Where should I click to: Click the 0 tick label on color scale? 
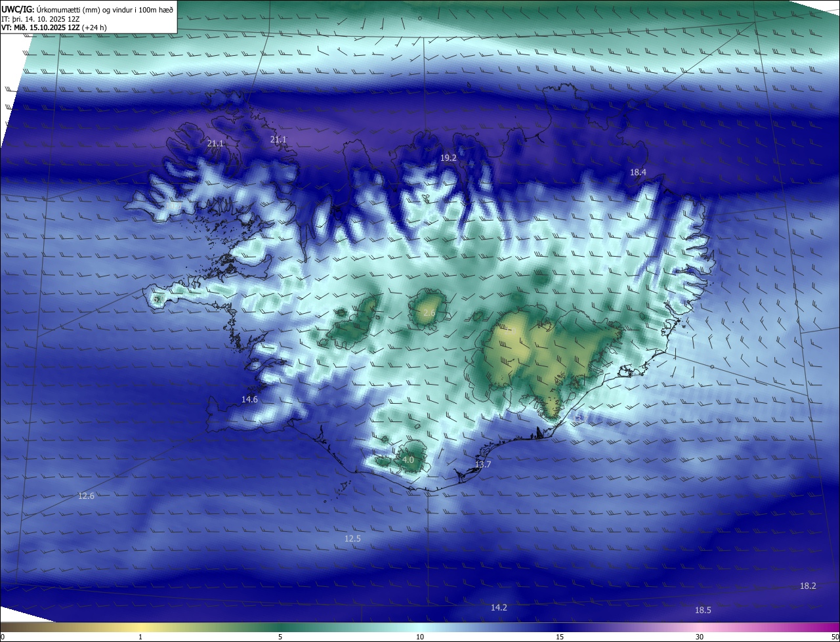(3, 637)
